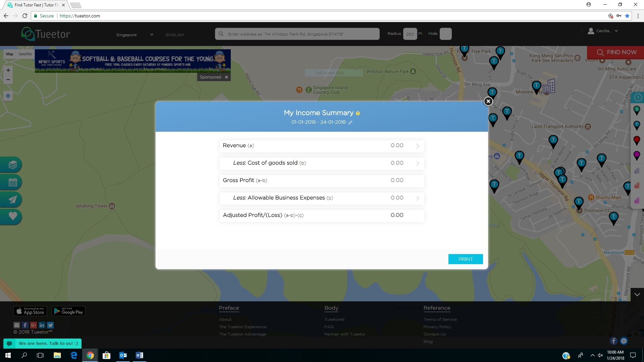Open the footer Google Plus icon
644x362 pixels.
[34, 325]
